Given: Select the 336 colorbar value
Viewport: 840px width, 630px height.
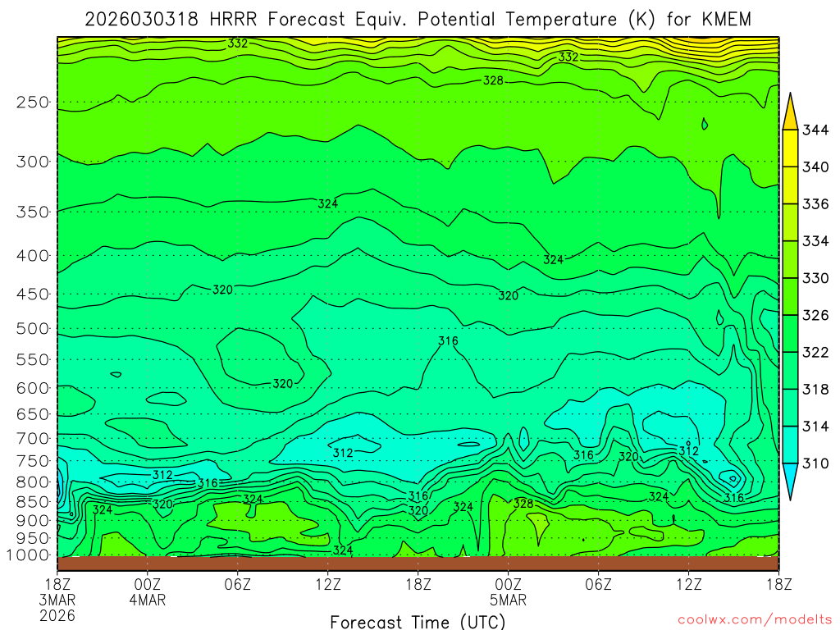Looking at the screenshot, I should [x=815, y=204].
